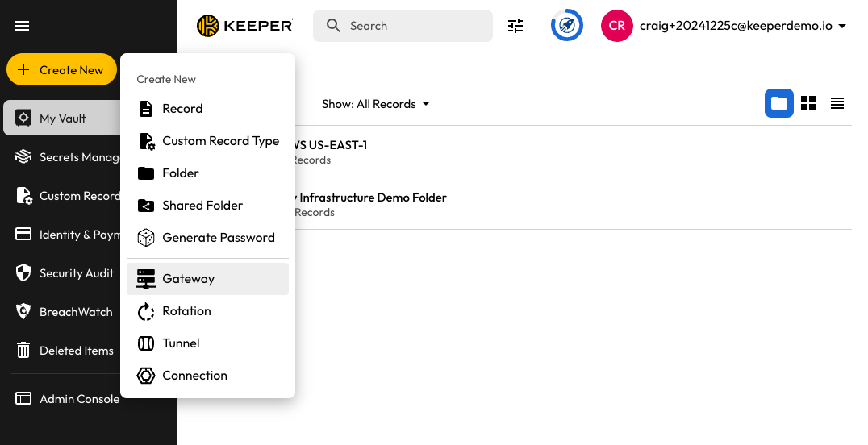Click the Connection hexagon icon

[x=146, y=376]
